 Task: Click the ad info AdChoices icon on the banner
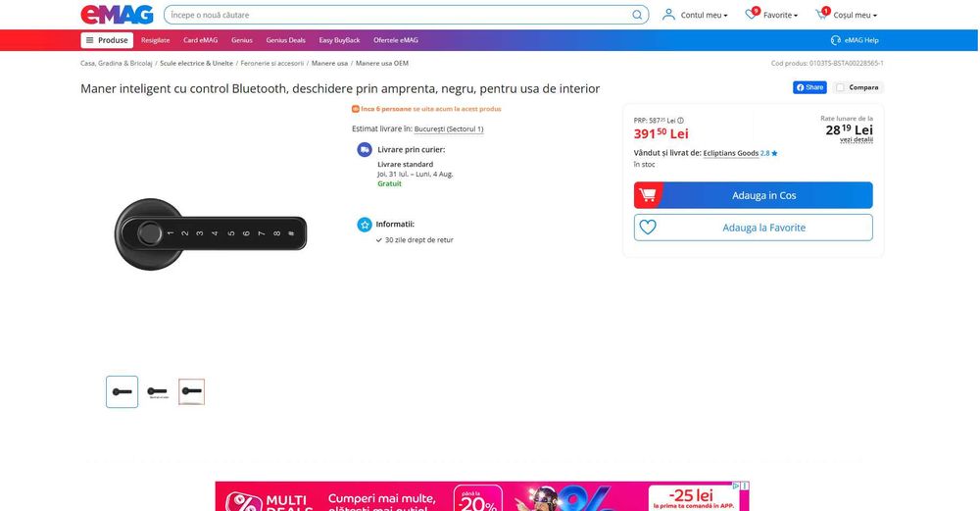(x=736, y=485)
